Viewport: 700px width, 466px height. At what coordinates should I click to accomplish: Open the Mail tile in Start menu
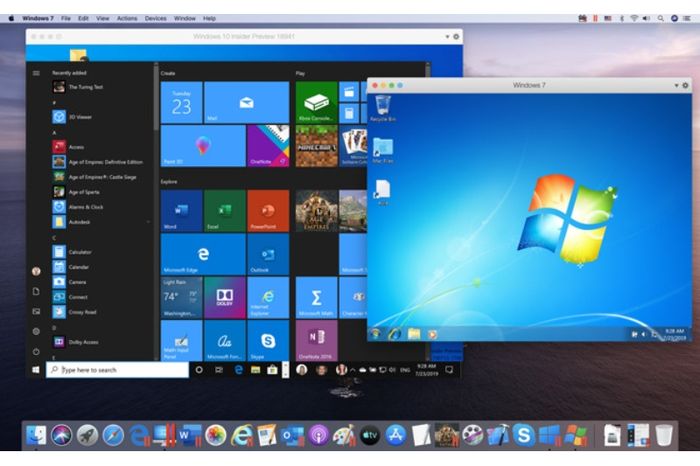point(246,102)
